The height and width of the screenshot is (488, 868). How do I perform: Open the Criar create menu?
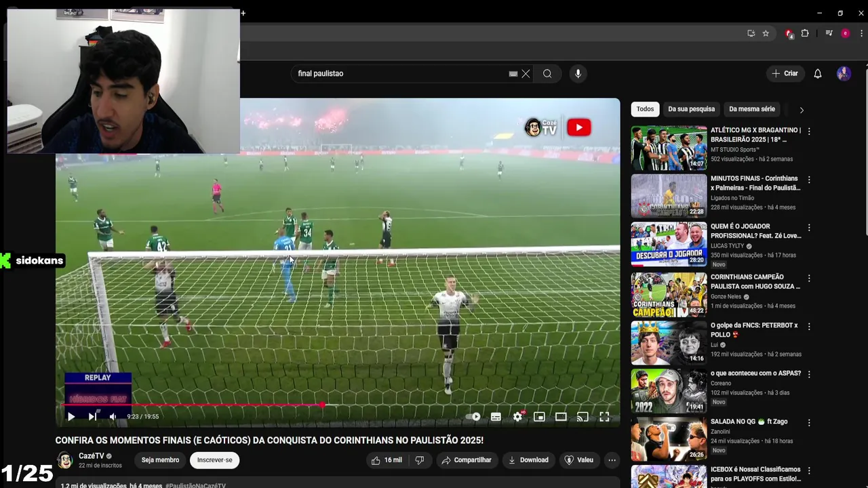point(785,73)
